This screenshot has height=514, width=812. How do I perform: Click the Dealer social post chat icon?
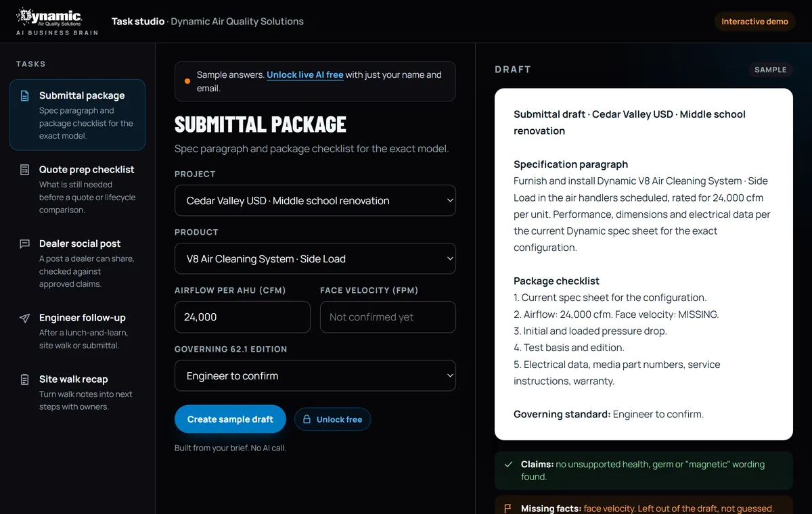[25, 243]
